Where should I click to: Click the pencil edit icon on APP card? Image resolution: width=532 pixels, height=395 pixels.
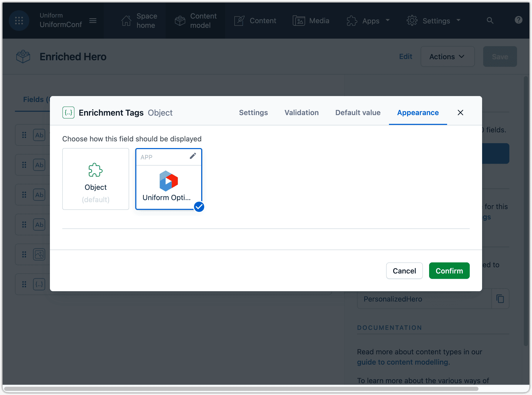point(193,156)
